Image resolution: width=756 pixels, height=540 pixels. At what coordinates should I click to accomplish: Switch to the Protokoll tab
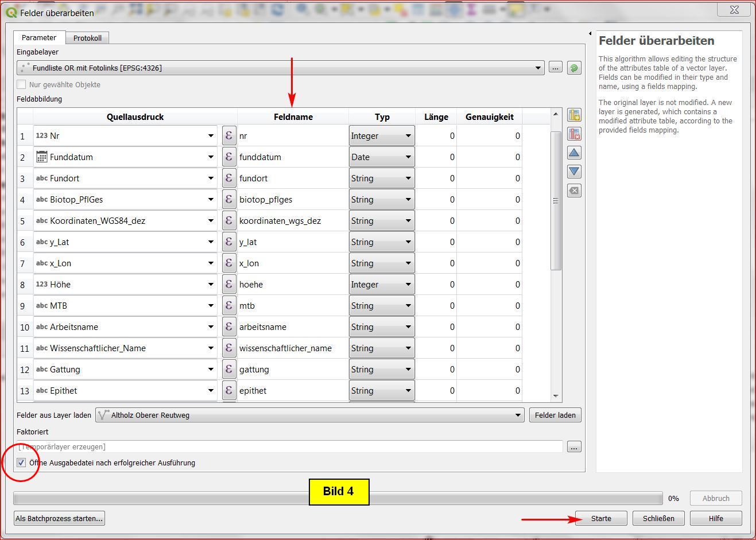click(x=87, y=38)
